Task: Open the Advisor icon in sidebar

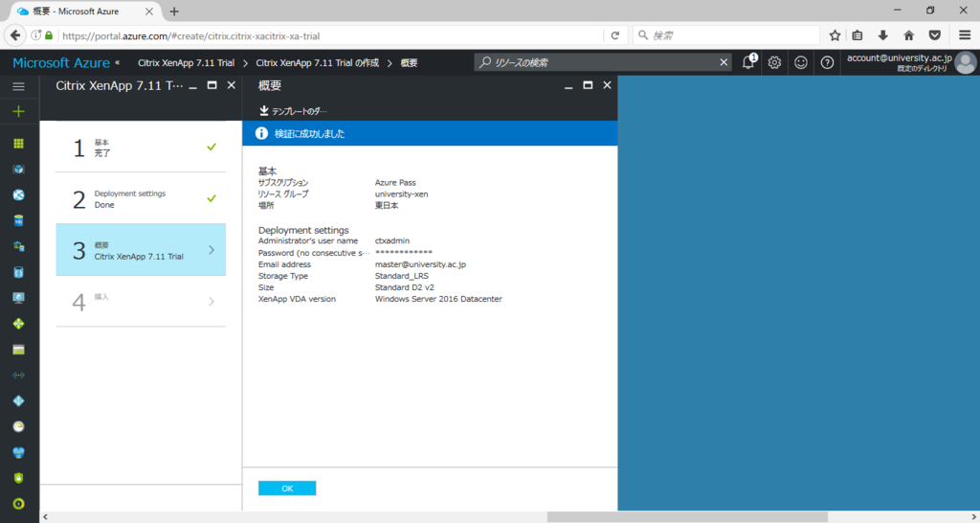Action: pyautogui.click(x=19, y=452)
